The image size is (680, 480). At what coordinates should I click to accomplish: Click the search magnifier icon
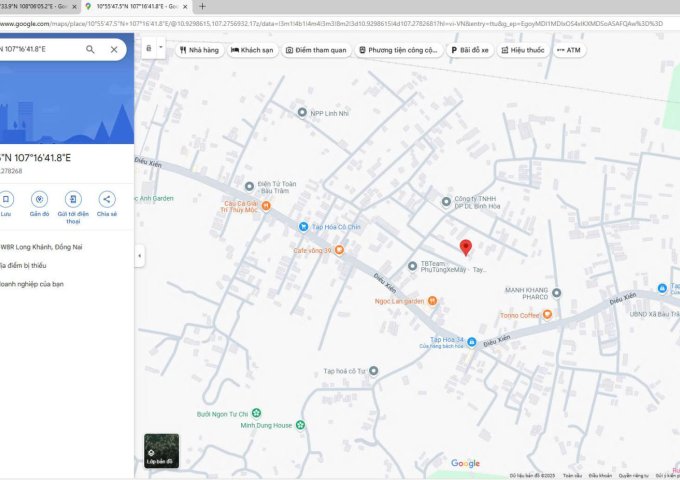click(91, 49)
